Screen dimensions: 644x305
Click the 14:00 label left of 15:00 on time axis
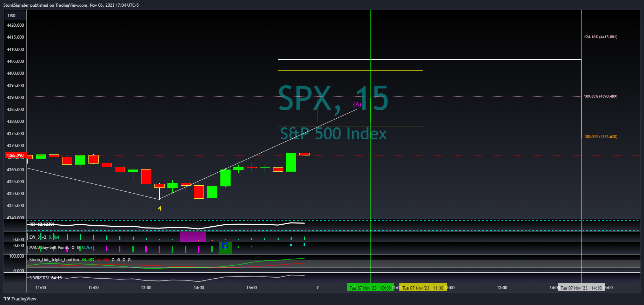199,288
